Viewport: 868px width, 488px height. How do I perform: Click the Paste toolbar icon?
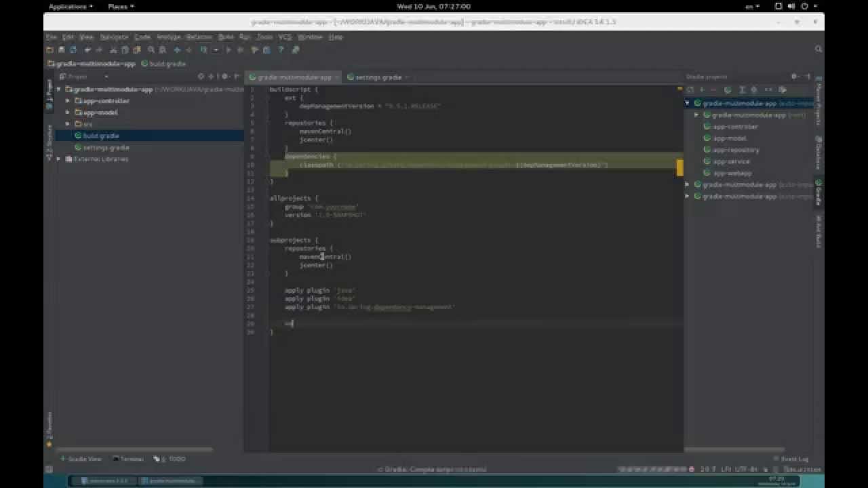(x=136, y=49)
